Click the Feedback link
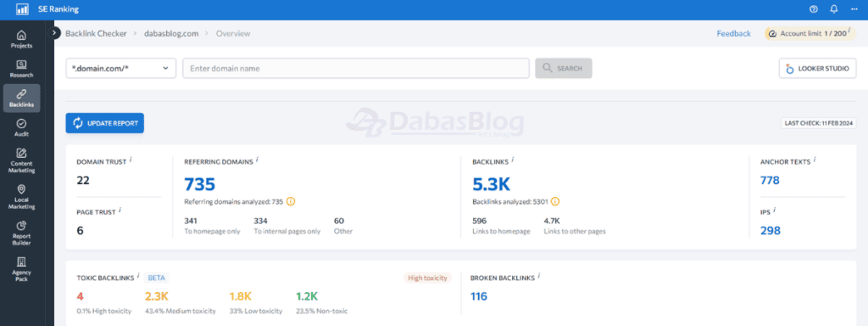Image resolution: width=868 pixels, height=326 pixels. (733, 34)
